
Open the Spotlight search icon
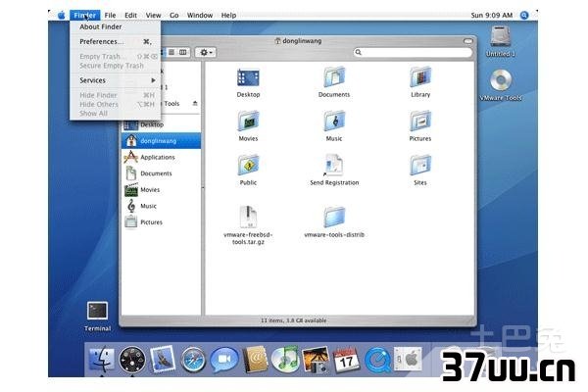524,16
